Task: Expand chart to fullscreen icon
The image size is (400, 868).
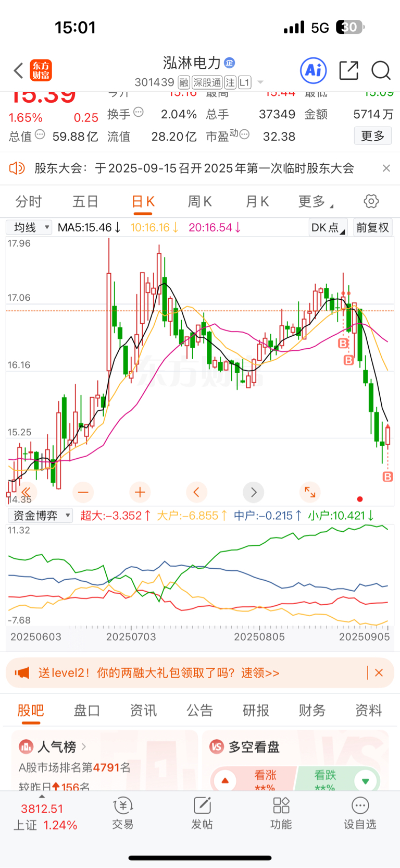Action: (310, 492)
